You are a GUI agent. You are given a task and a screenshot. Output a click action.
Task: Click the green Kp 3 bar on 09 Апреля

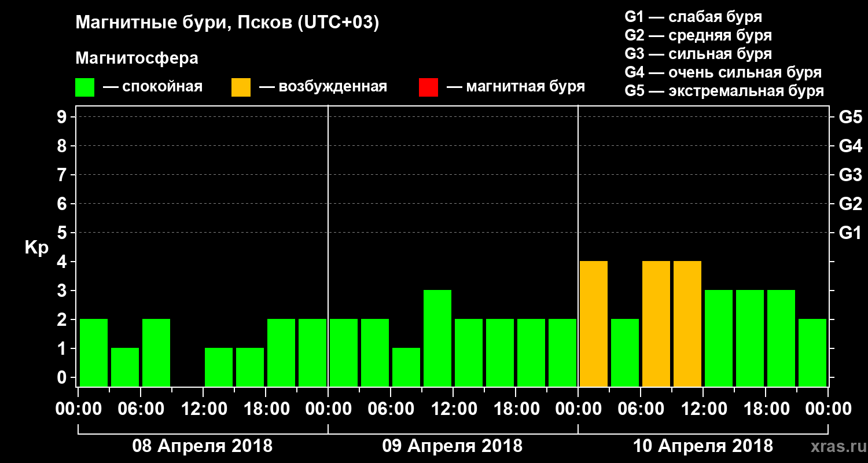coord(437,338)
